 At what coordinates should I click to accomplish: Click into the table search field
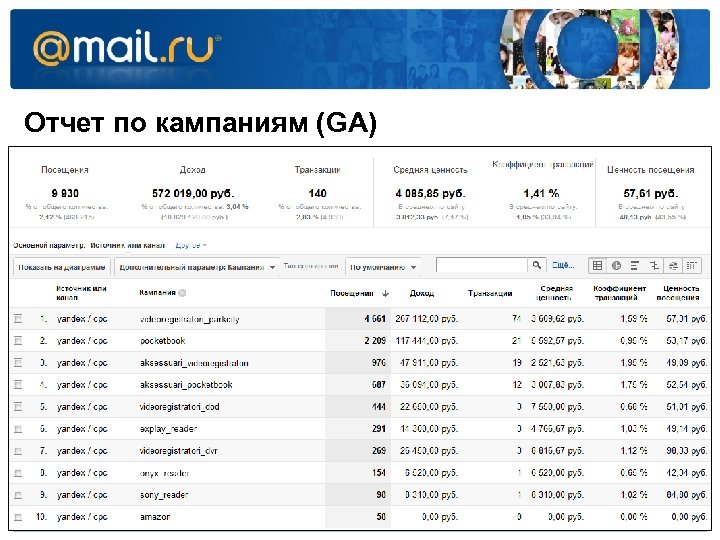coord(481,265)
